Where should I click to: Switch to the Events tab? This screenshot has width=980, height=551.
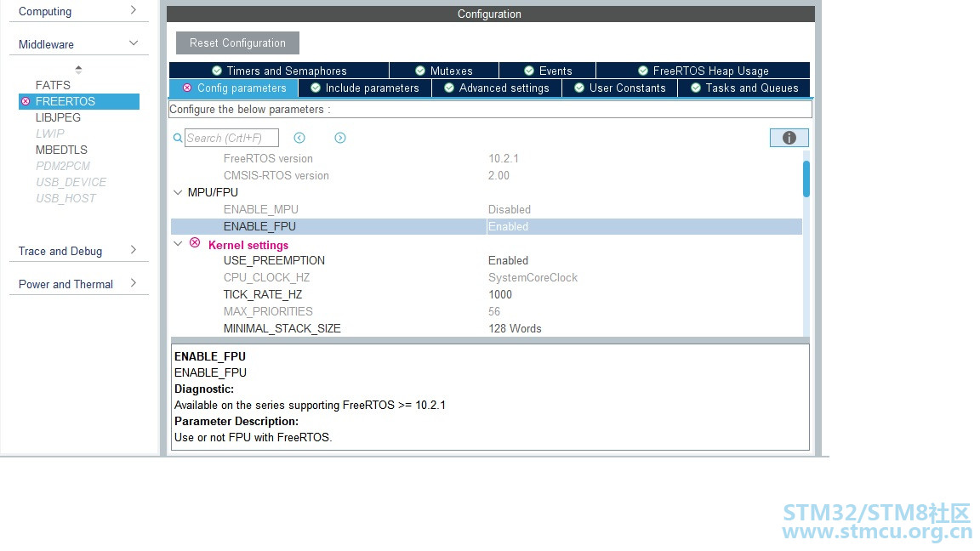click(548, 71)
